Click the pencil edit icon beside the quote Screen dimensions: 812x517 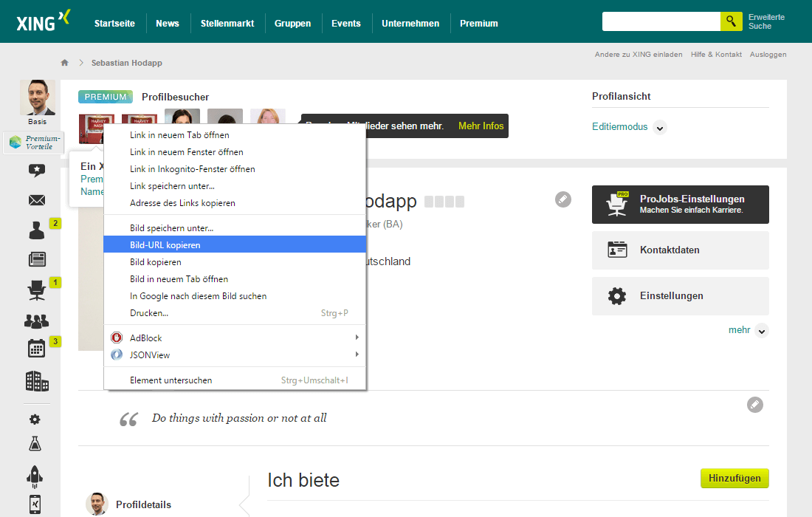pos(755,405)
